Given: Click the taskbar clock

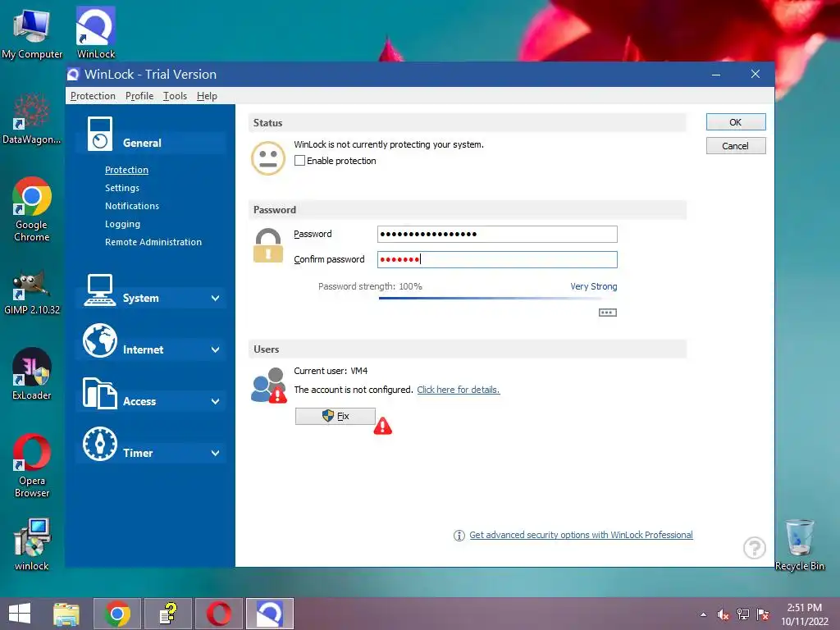Looking at the screenshot, I should click(x=804, y=614).
